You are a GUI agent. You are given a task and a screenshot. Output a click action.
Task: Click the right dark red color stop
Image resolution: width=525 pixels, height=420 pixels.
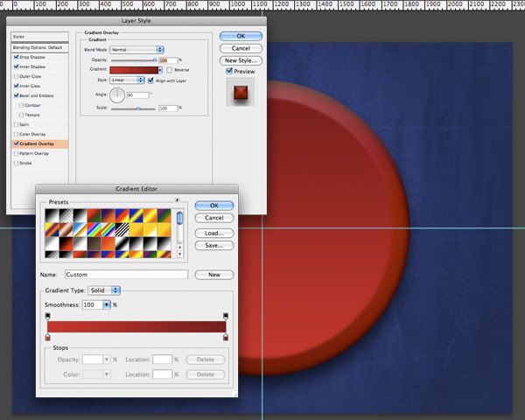pos(227,337)
